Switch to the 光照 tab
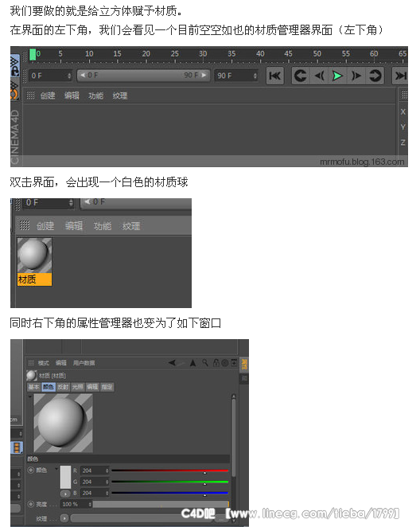 (77, 387)
